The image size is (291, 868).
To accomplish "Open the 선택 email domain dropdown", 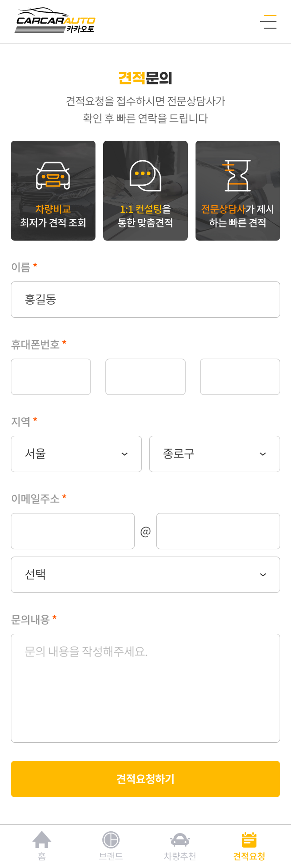I will [x=145, y=575].
